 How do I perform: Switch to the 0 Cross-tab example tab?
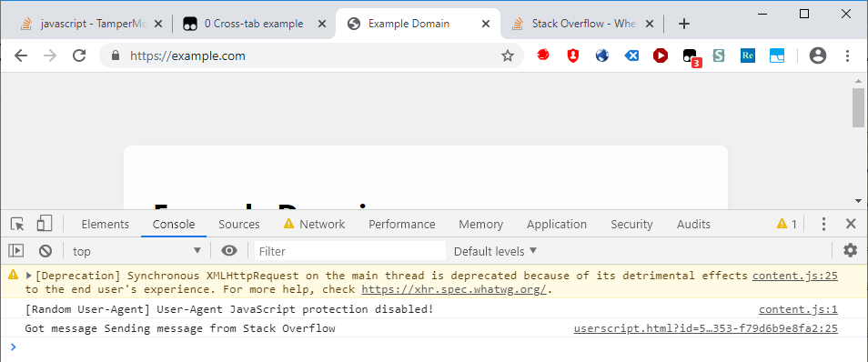(254, 24)
